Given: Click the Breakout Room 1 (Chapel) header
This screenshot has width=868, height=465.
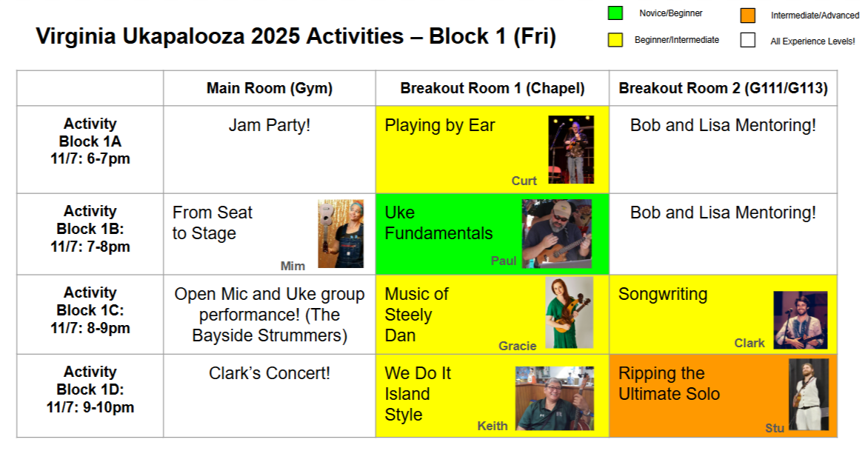Looking at the screenshot, I should coord(493,89).
